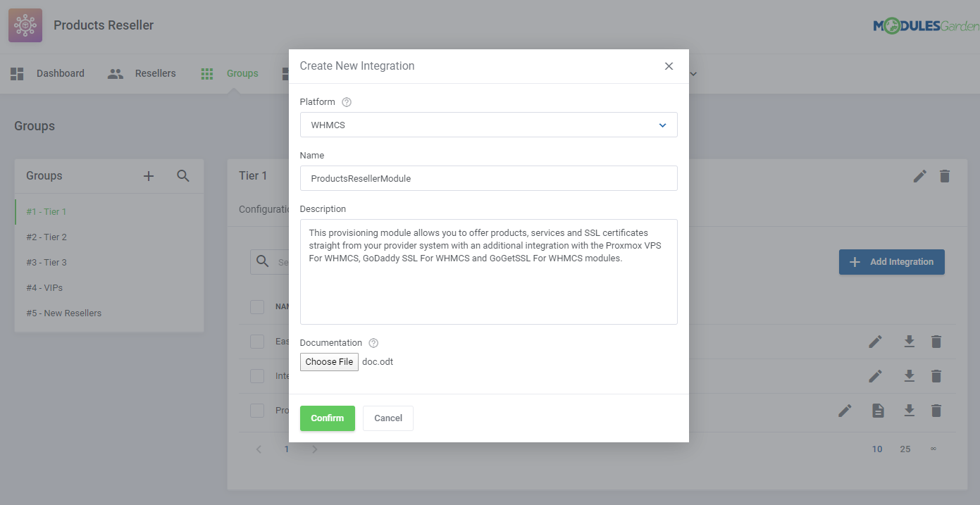Edit Tier 1 group with pencil icon
This screenshot has height=505, width=980.
(919, 176)
